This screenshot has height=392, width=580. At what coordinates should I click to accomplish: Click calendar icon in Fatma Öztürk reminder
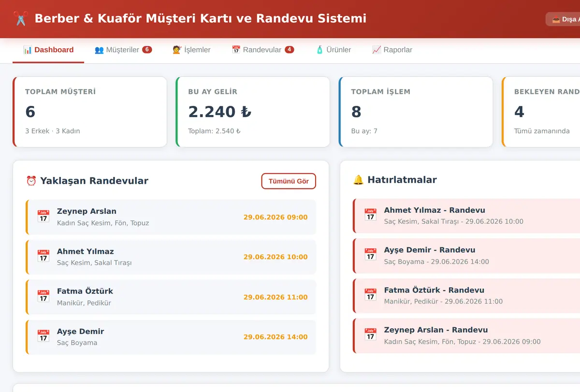click(371, 295)
